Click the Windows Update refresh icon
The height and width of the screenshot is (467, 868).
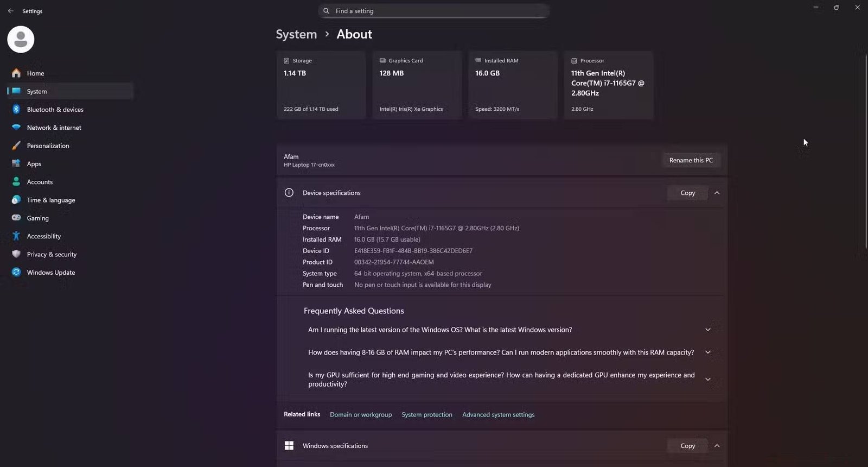pyautogui.click(x=16, y=272)
